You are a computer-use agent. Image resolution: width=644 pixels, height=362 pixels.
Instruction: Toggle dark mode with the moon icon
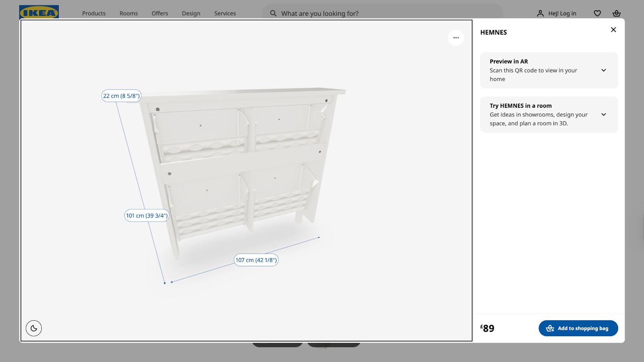[x=34, y=328]
